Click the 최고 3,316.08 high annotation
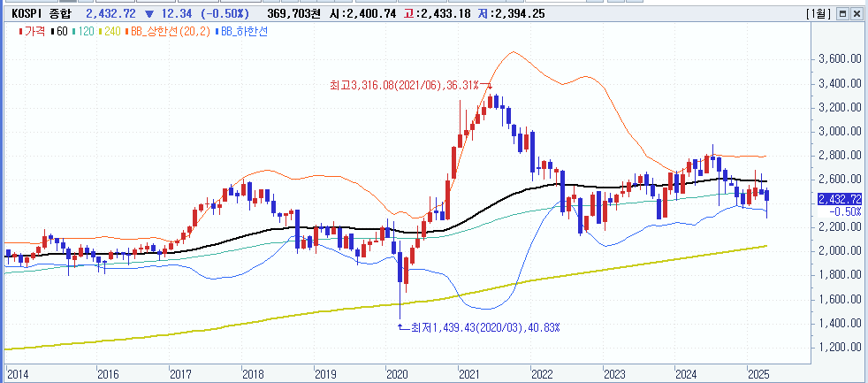This screenshot has height=383, width=868. 404,85
